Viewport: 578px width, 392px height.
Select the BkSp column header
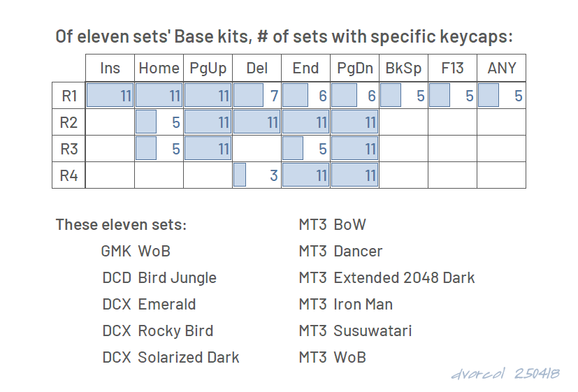[x=404, y=68]
